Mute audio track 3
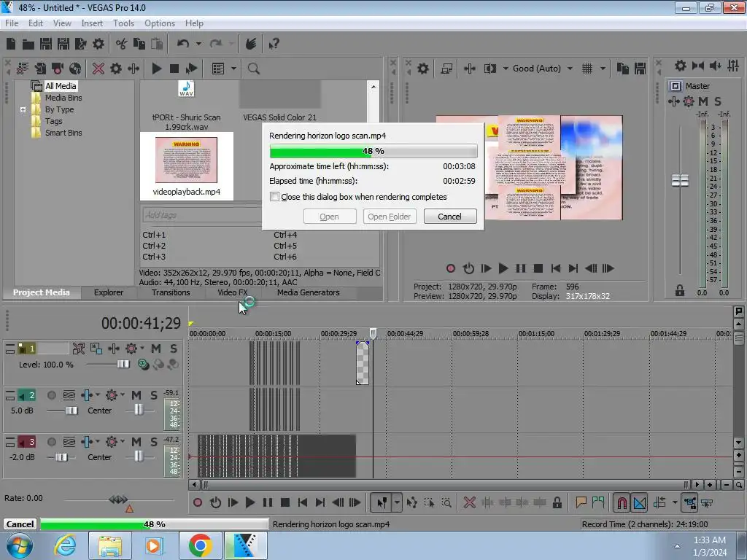Screen dimensions: 747x560 click(x=136, y=442)
